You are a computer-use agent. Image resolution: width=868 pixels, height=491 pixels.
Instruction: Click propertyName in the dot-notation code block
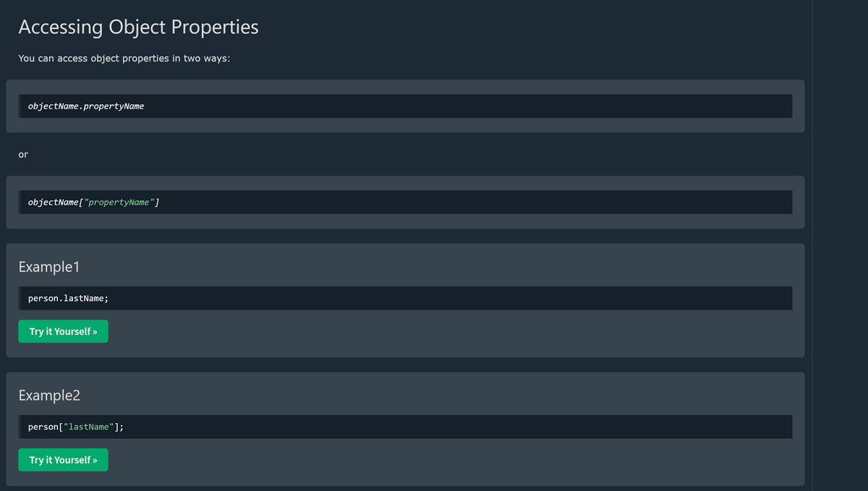[114, 106]
